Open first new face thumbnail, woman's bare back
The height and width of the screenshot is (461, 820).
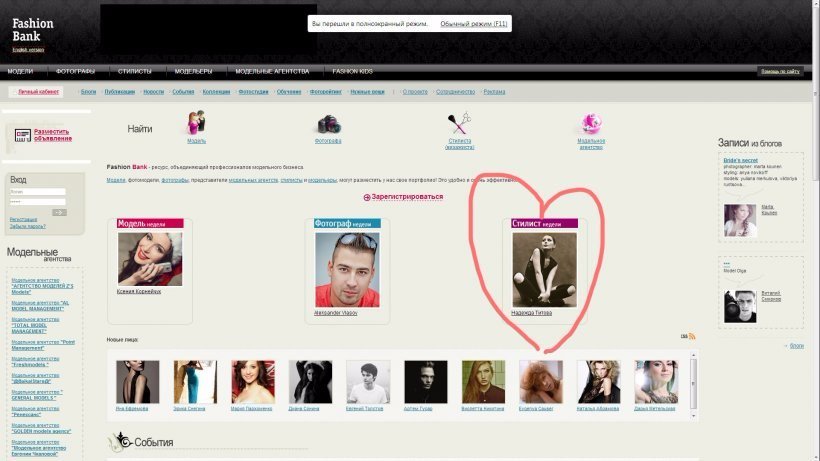138,382
